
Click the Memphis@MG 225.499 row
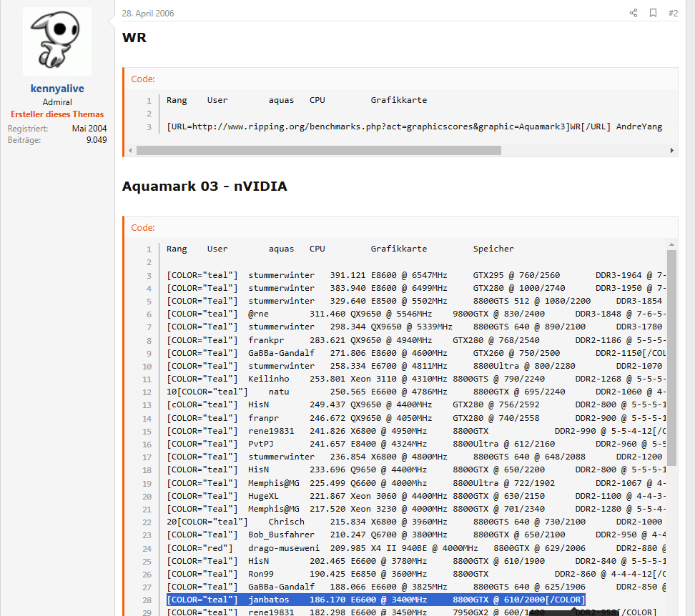pyautogui.click(x=416, y=483)
